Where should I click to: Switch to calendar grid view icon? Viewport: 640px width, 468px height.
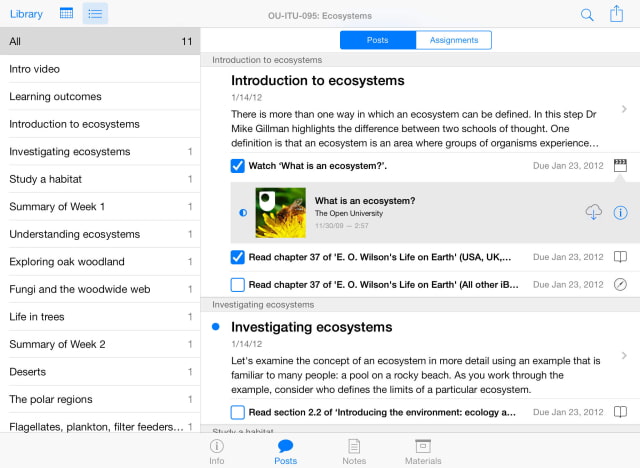coord(66,14)
